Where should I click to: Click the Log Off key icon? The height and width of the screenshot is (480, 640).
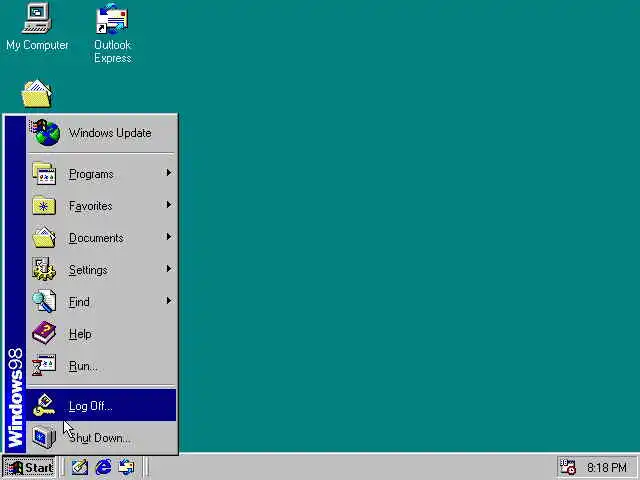click(44, 405)
